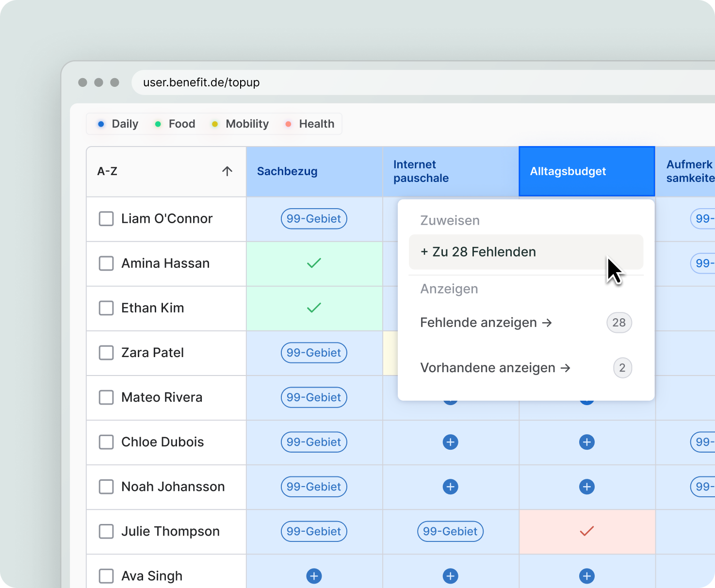715x588 pixels.
Task: Click the name Julie Thompson
Action: click(x=170, y=531)
